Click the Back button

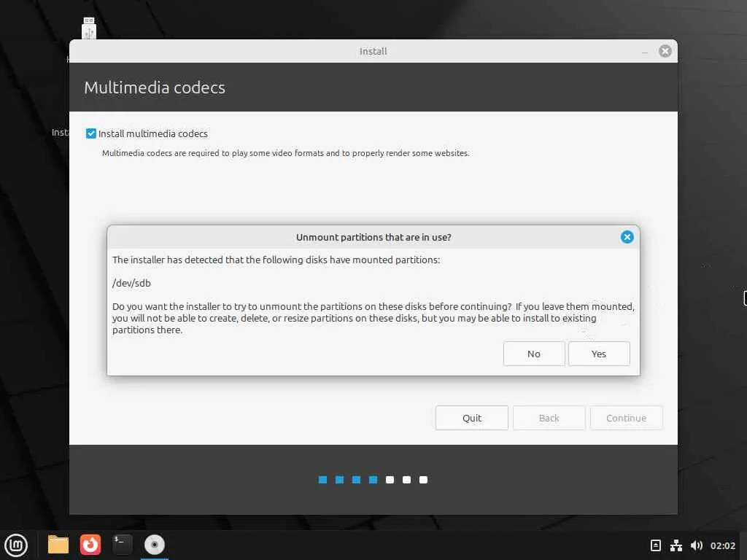(x=549, y=418)
